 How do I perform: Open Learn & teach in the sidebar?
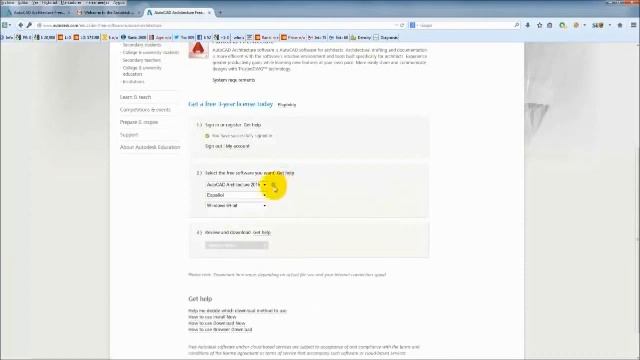click(x=136, y=97)
